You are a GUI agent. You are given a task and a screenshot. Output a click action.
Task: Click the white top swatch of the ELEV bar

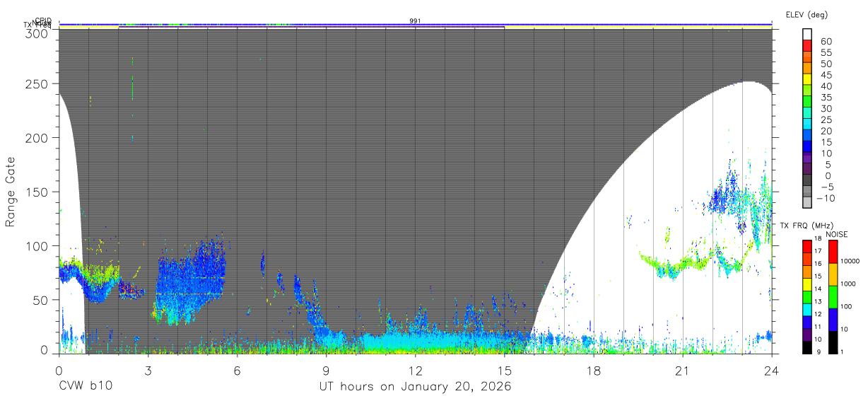coord(807,34)
